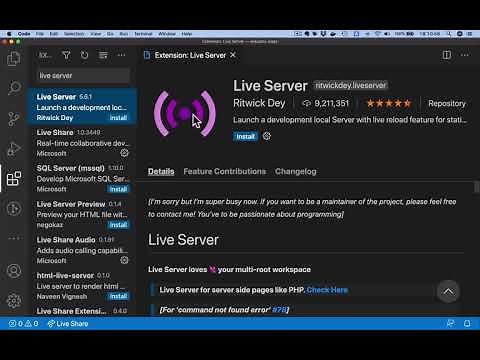Select the Live Share extension row
480x360 pixels.
tap(82, 143)
